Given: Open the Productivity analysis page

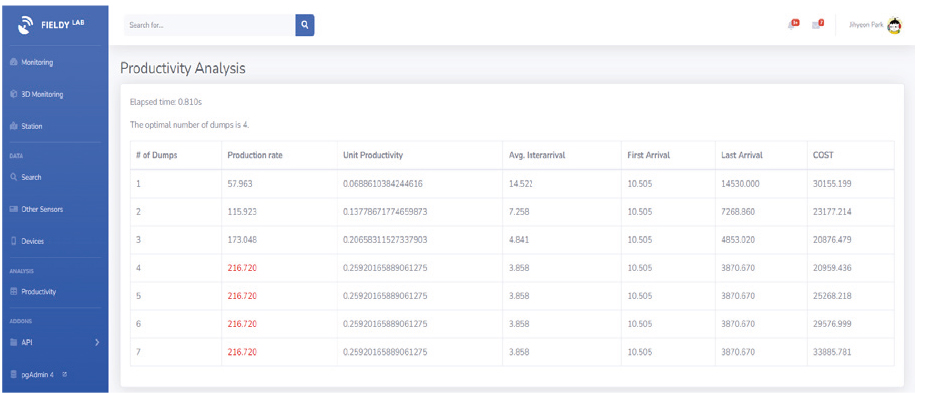Looking at the screenshot, I should [39, 292].
